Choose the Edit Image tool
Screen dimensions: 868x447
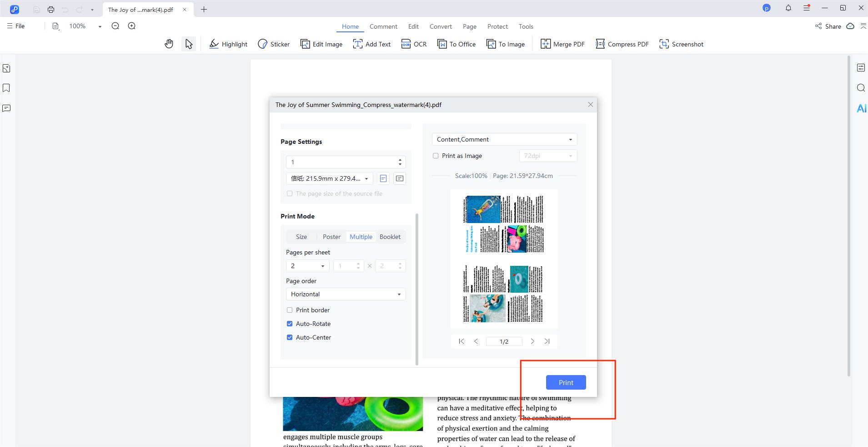pyautogui.click(x=321, y=44)
